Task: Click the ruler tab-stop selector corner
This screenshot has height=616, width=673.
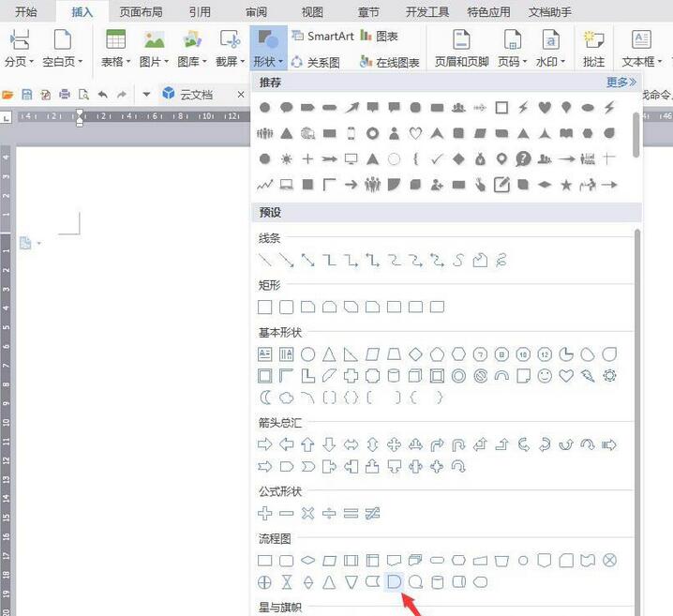Action: [x=6, y=117]
